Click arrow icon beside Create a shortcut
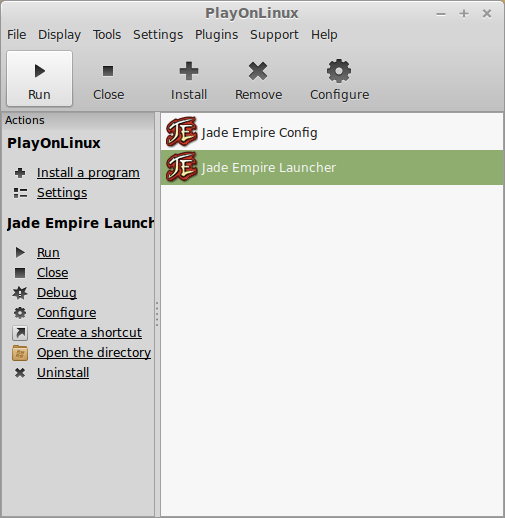The height and width of the screenshot is (518, 505). tap(20, 333)
